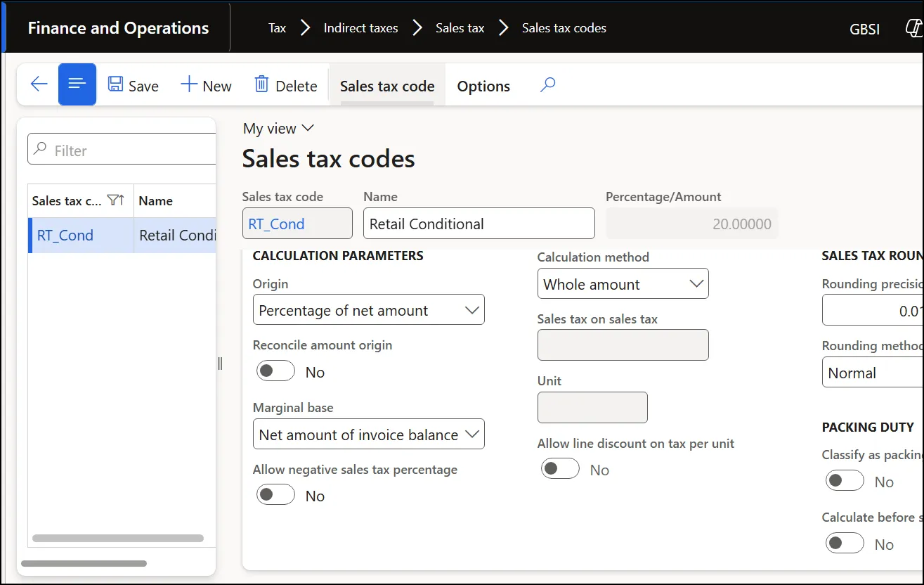The width and height of the screenshot is (924, 585).
Task: Click the Delete trash can icon
Action: [261, 84]
